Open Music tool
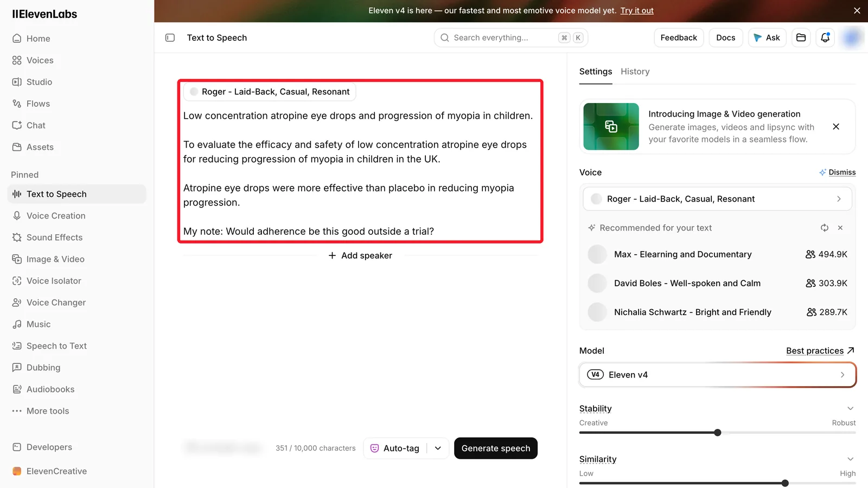This screenshot has width=868, height=488. (78, 324)
